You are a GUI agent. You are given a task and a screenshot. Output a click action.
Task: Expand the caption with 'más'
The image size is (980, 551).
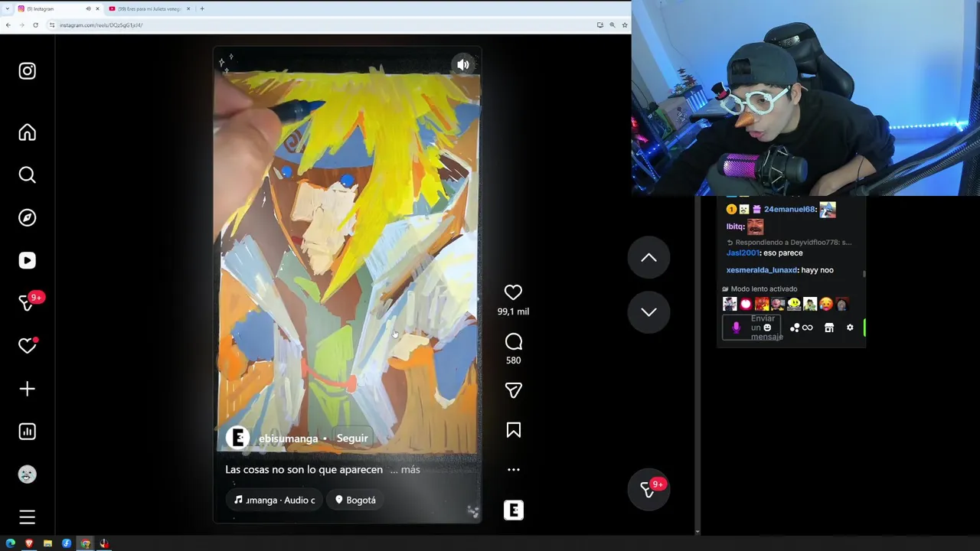(x=410, y=470)
